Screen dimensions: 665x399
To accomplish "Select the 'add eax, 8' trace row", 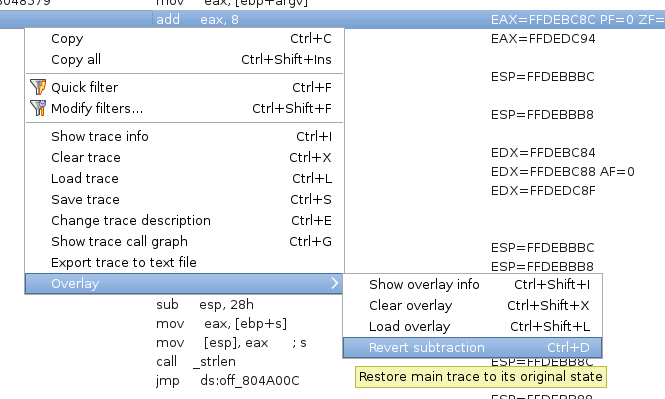I will [x=332, y=20].
